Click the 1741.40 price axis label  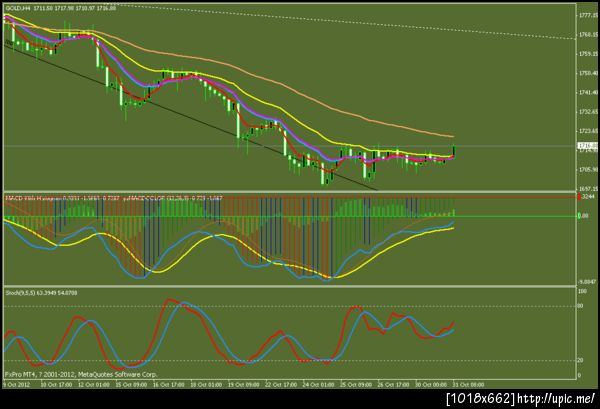coord(588,93)
